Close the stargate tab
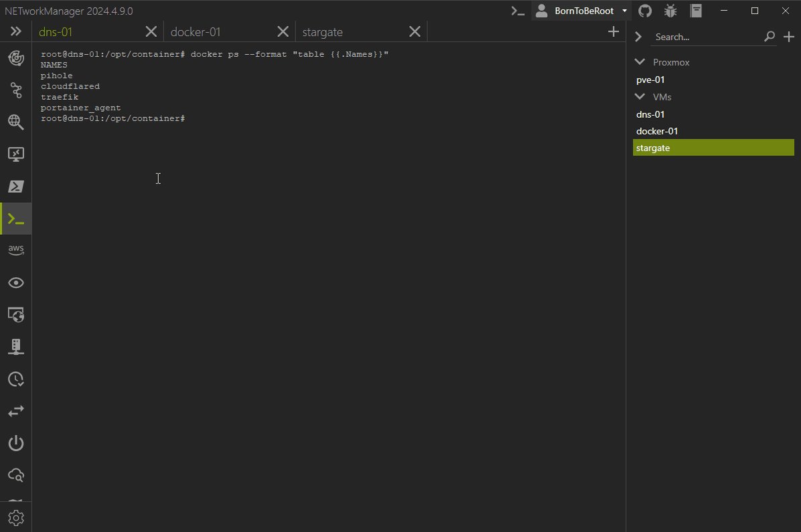801x532 pixels. (415, 31)
